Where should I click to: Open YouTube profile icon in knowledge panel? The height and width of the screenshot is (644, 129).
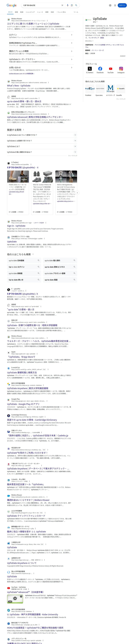point(111,69)
